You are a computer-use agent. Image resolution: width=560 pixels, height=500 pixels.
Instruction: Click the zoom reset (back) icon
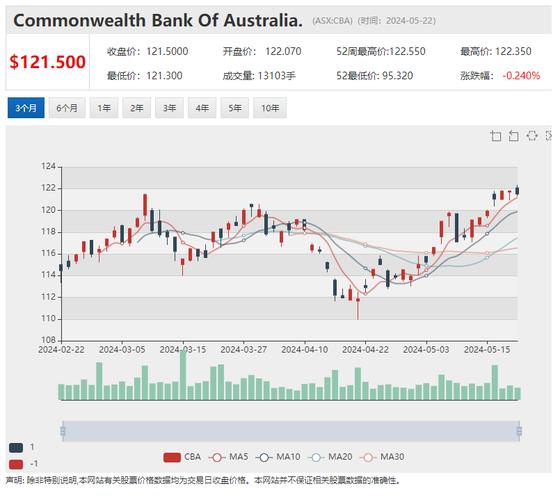coord(514,136)
